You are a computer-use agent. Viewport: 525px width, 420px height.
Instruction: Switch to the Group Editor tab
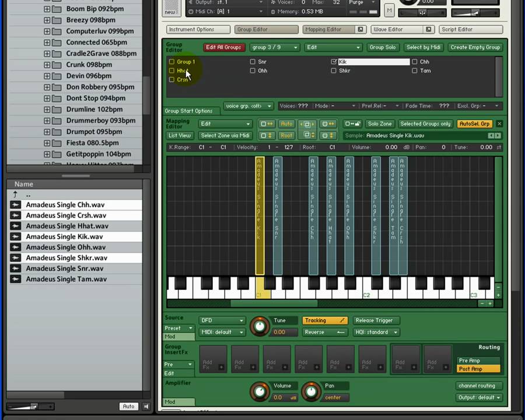[x=266, y=30]
